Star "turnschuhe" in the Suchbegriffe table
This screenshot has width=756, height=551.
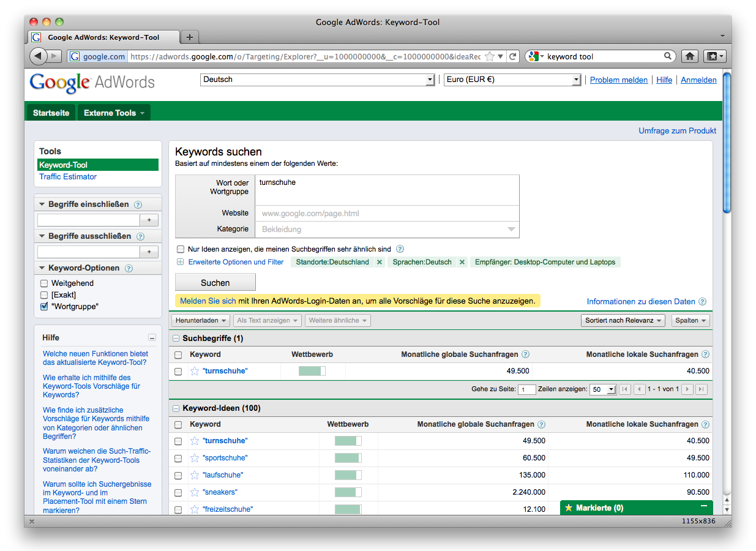195,371
